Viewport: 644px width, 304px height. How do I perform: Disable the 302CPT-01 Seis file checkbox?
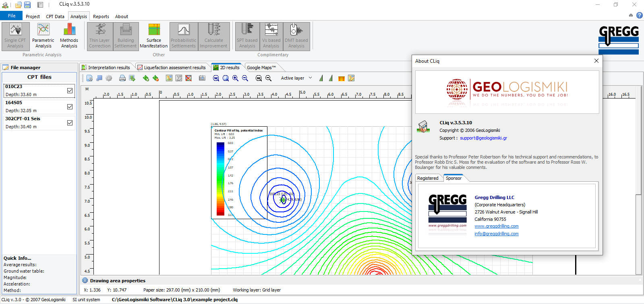70,123
